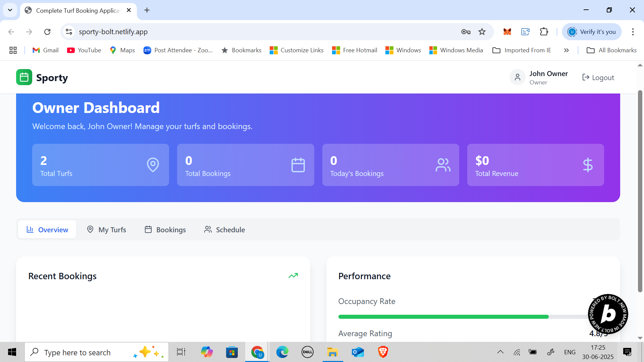Click Verify it's you profile button

pos(592,32)
